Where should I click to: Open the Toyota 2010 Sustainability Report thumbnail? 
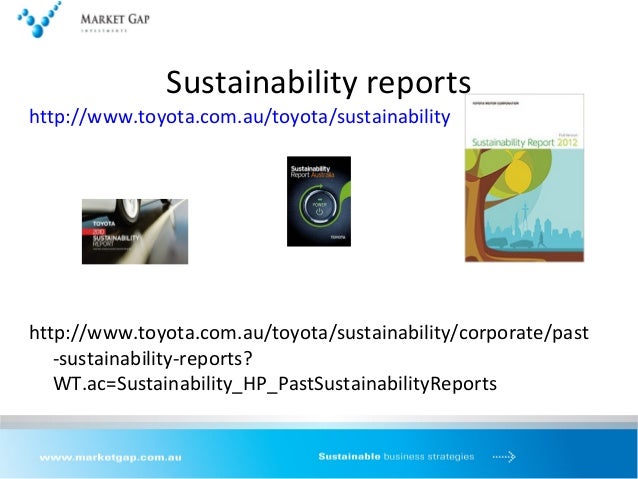point(135,232)
